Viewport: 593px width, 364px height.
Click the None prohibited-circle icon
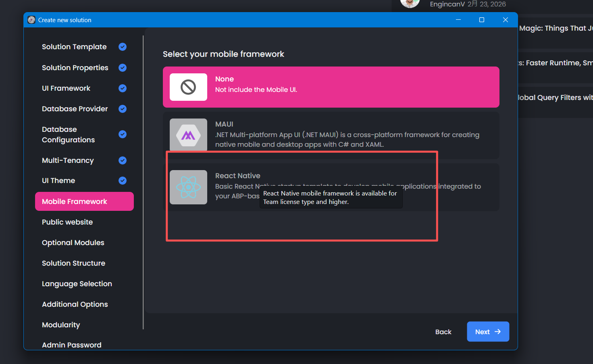(188, 87)
